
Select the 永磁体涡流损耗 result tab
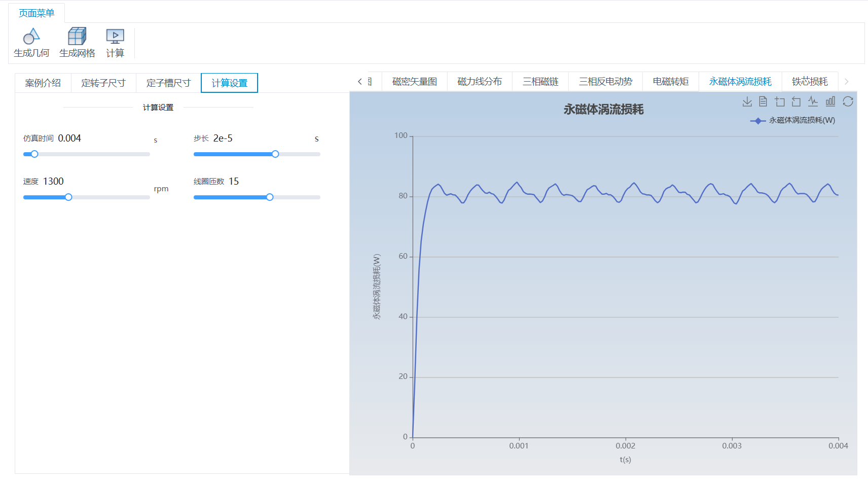click(x=740, y=82)
